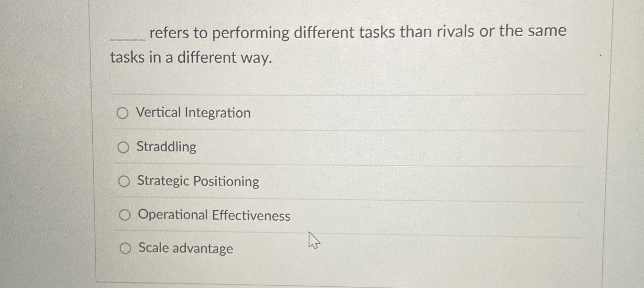Click the Strategic Positioning answer text
The image size is (644, 288).
click(x=197, y=181)
